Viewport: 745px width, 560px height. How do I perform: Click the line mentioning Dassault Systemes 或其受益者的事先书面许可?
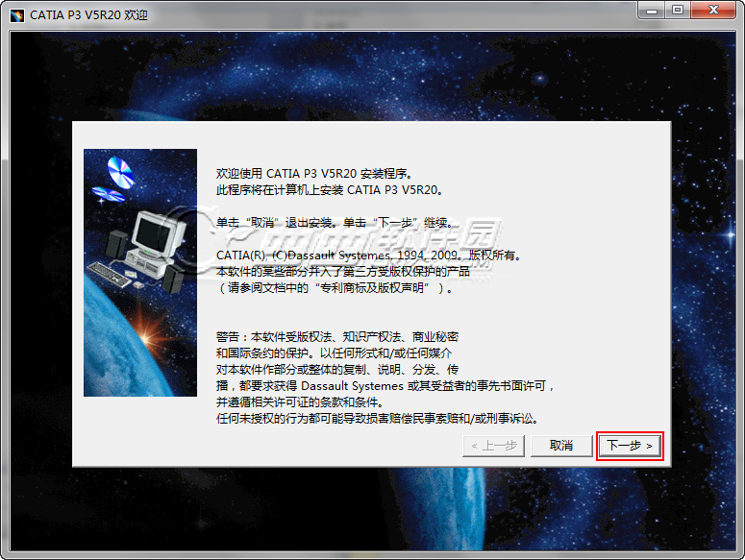[x=385, y=386]
